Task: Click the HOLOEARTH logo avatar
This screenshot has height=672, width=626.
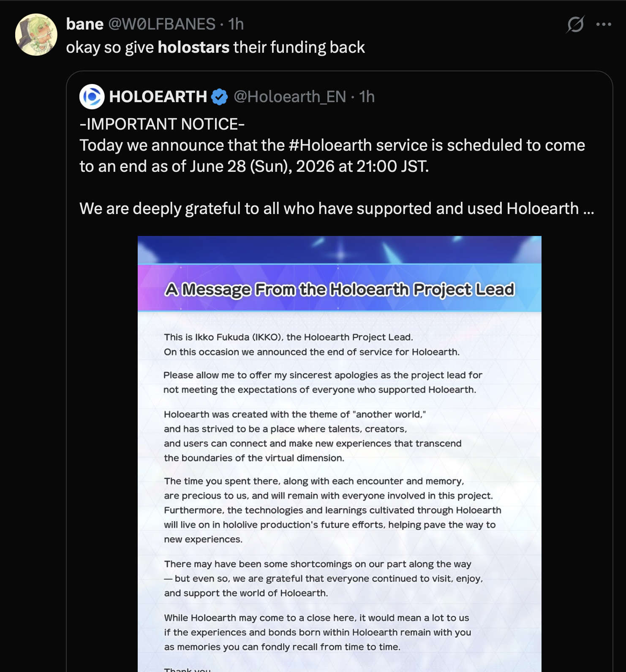Action: (92, 97)
